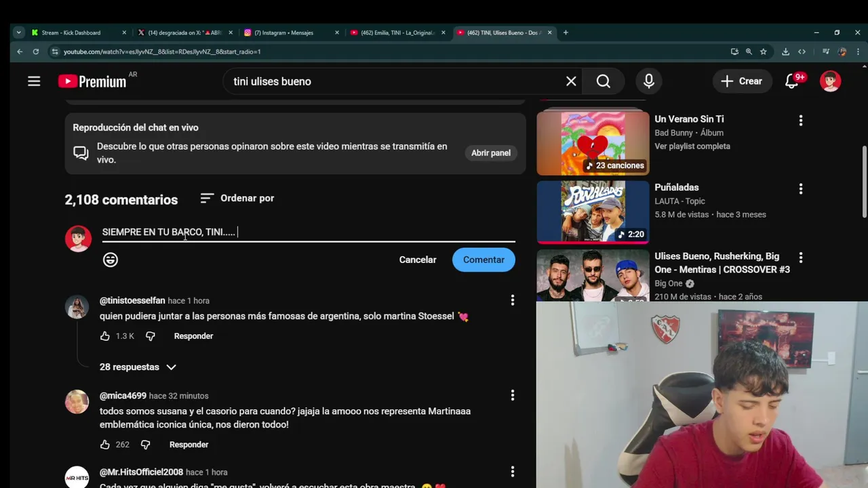Open the @tinistoesselfan username link

(x=132, y=300)
